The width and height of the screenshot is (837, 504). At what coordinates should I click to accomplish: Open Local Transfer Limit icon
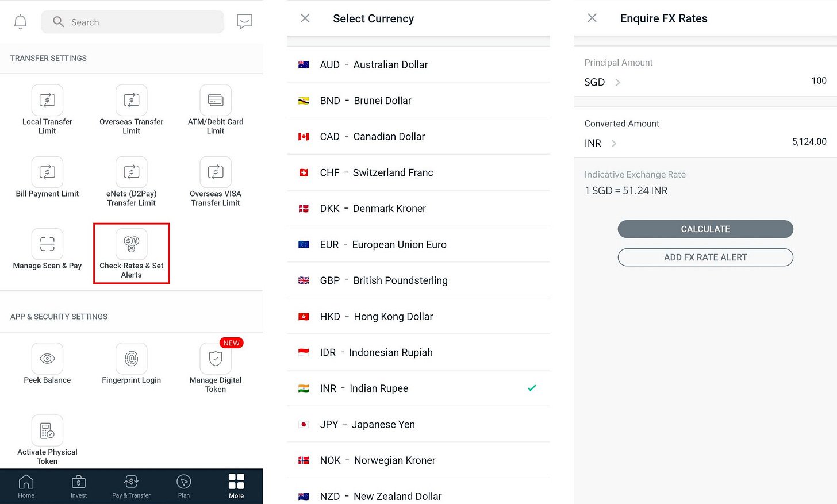point(47,100)
